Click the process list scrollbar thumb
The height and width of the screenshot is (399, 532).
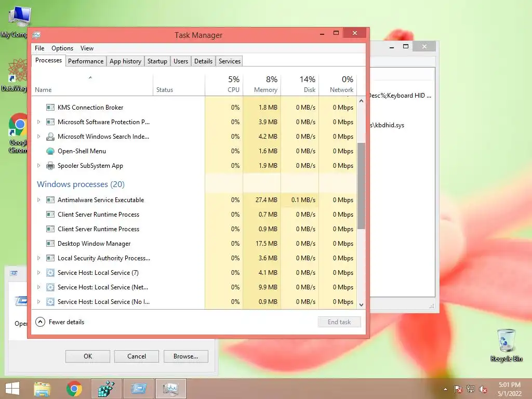[362, 185]
